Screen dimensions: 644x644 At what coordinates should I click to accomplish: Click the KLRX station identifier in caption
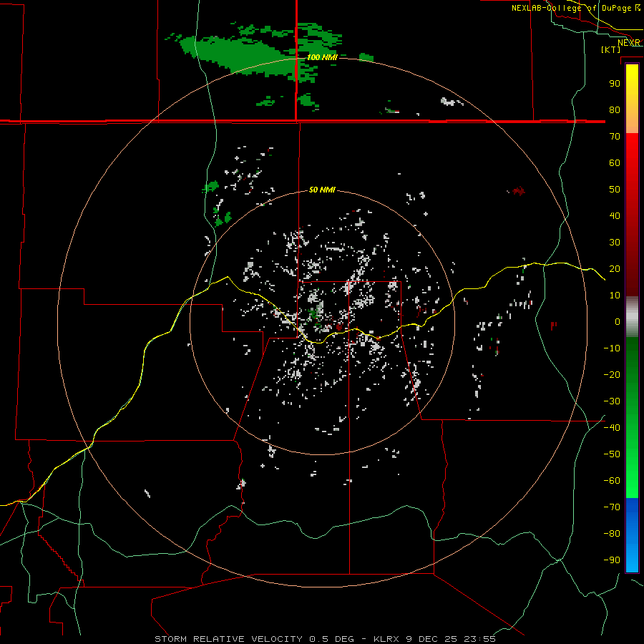[386, 639]
